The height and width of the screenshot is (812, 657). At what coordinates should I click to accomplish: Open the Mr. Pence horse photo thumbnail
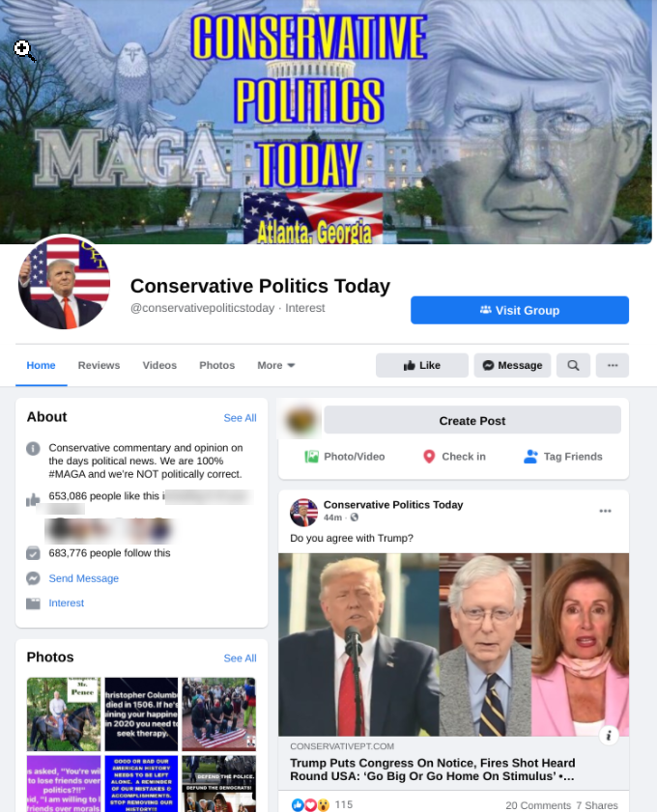64,714
